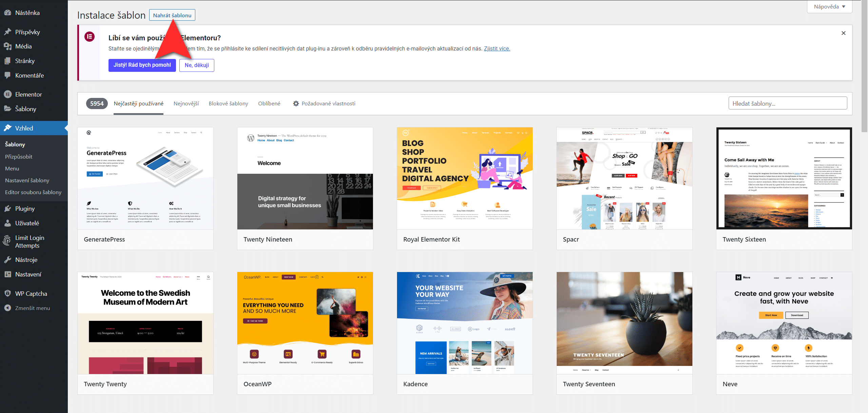Switch to the Nejnovější tab

coord(186,104)
